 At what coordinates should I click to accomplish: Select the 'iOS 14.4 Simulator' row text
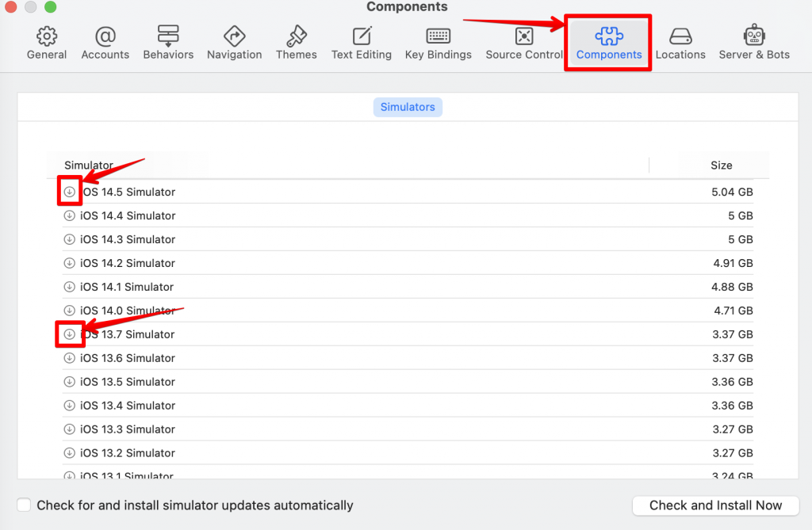tap(128, 215)
